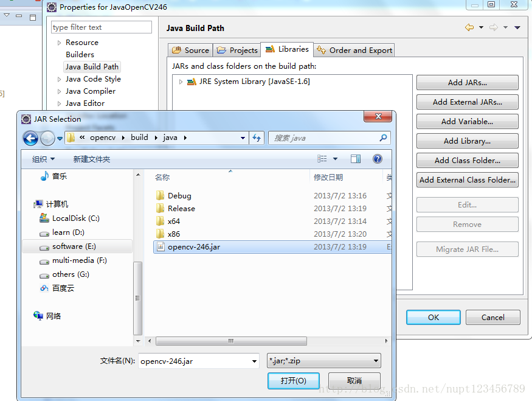This screenshot has width=532, height=401.
Task: Click the horizontal scrollbar of the file list
Action: [x=231, y=341]
